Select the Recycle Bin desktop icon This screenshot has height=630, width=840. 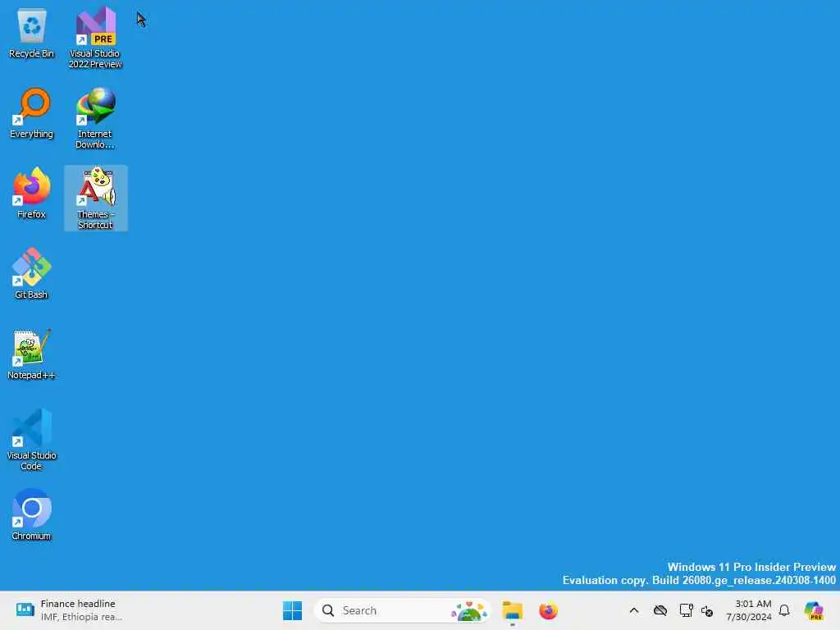32,33
